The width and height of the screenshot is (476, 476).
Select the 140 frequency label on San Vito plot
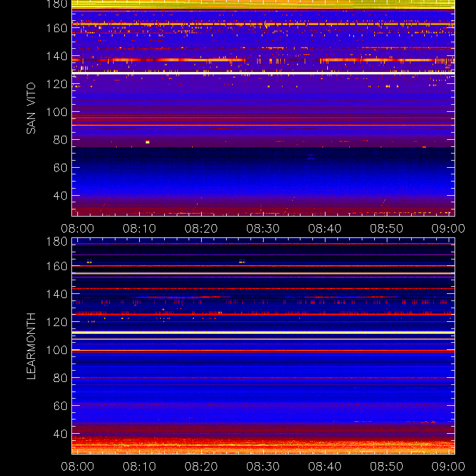[x=57, y=56]
